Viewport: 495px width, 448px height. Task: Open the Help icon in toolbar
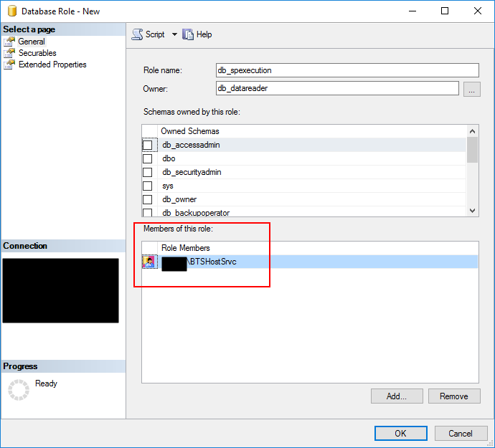tap(189, 34)
